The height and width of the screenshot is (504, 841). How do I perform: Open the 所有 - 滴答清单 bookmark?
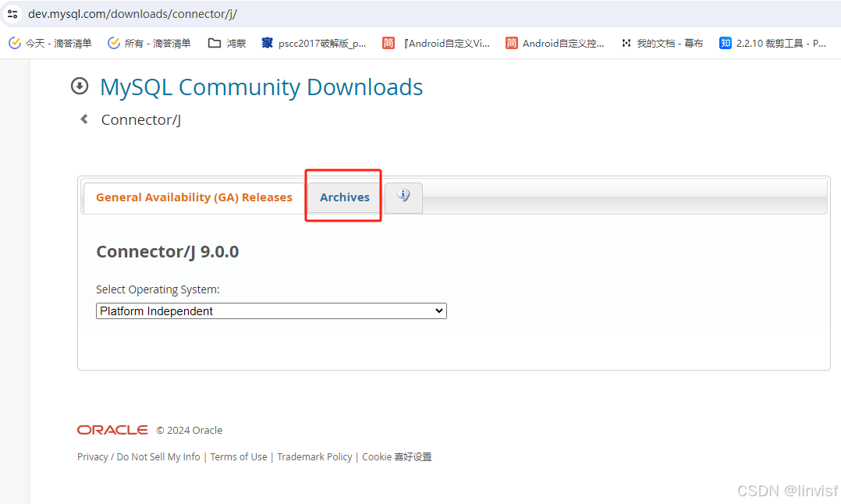coord(149,44)
